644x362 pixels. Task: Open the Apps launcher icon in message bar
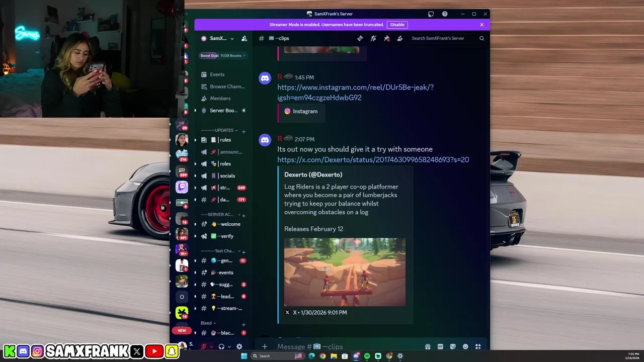(478, 346)
